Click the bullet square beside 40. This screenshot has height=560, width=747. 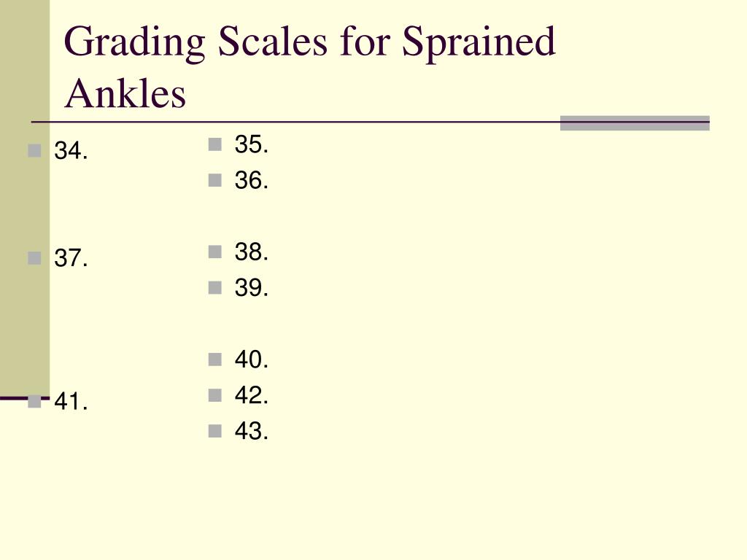point(215,359)
